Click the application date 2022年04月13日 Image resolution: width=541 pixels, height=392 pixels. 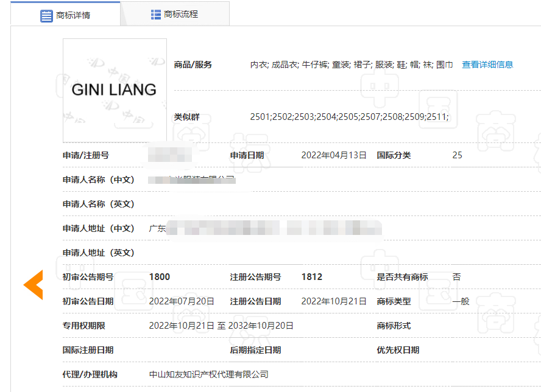(x=334, y=155)
